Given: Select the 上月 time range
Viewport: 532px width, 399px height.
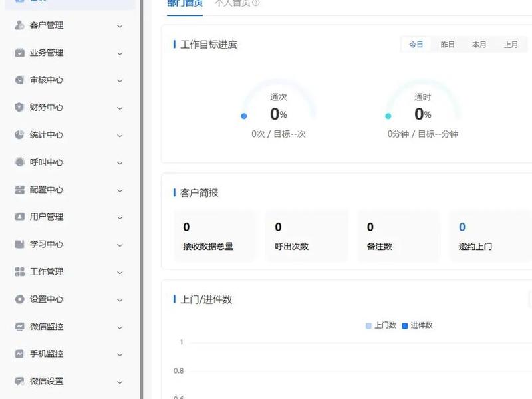Looking at the screenshot, I should [511, 45].
